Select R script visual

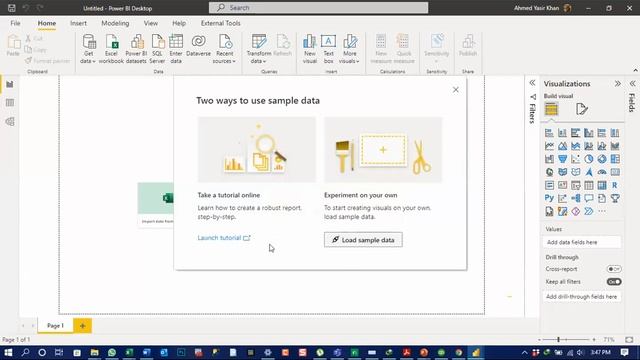615,185
